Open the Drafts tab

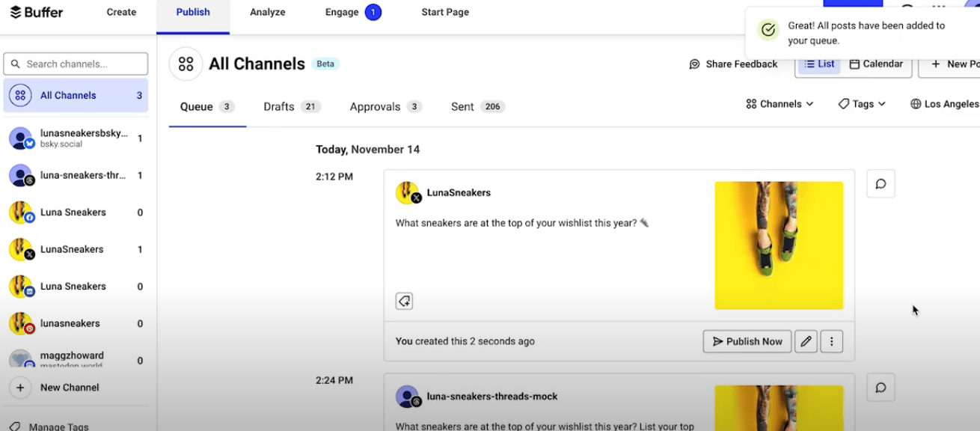(x=291, y=107)
